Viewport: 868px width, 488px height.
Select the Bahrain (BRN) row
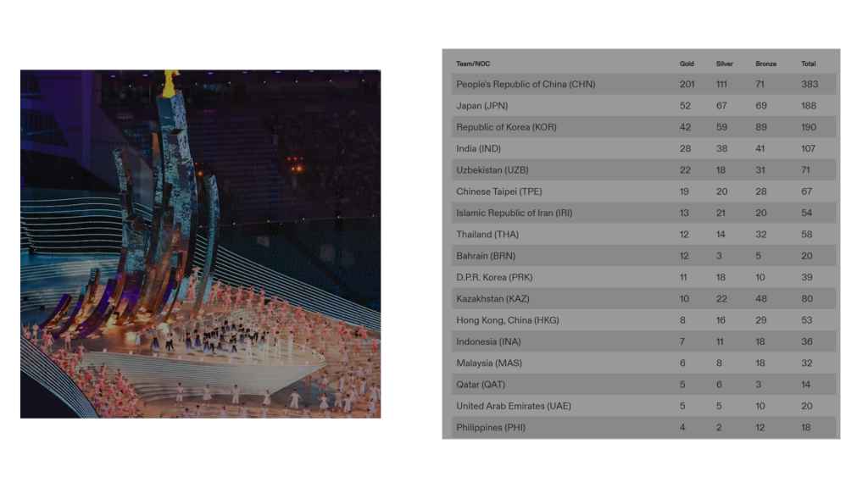pyautogui.click(x=486, y=256)
